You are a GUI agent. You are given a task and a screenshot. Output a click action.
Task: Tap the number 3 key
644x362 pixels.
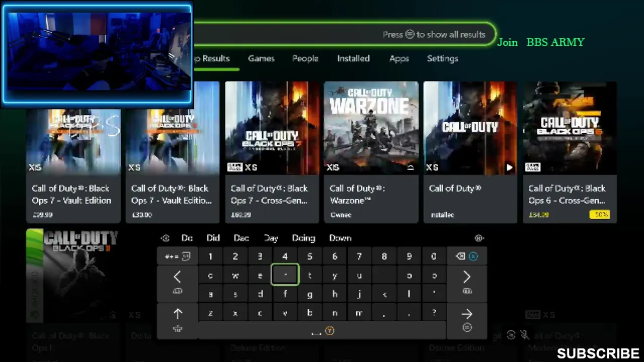(260, 256)
